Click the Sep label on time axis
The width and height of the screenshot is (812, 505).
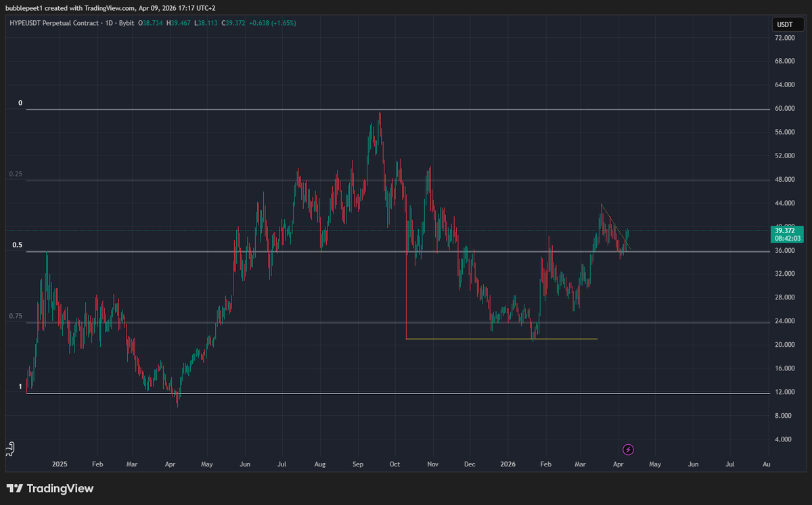click(358, 465)
